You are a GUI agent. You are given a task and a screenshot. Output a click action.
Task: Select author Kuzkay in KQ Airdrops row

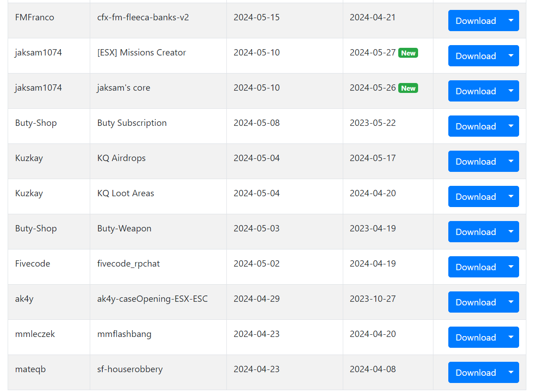pyautogui.click(x=29, y=158)
